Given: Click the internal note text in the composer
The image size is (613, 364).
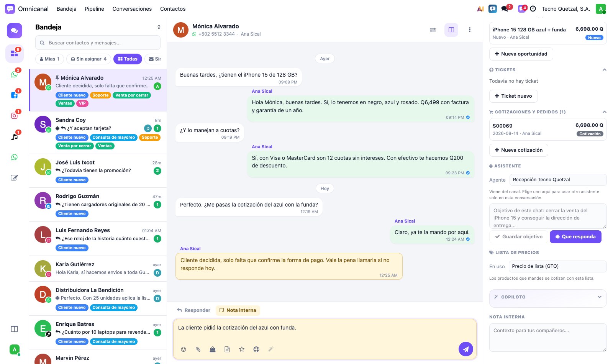Looking at the screenshot, I should click(x=237, y=328).
